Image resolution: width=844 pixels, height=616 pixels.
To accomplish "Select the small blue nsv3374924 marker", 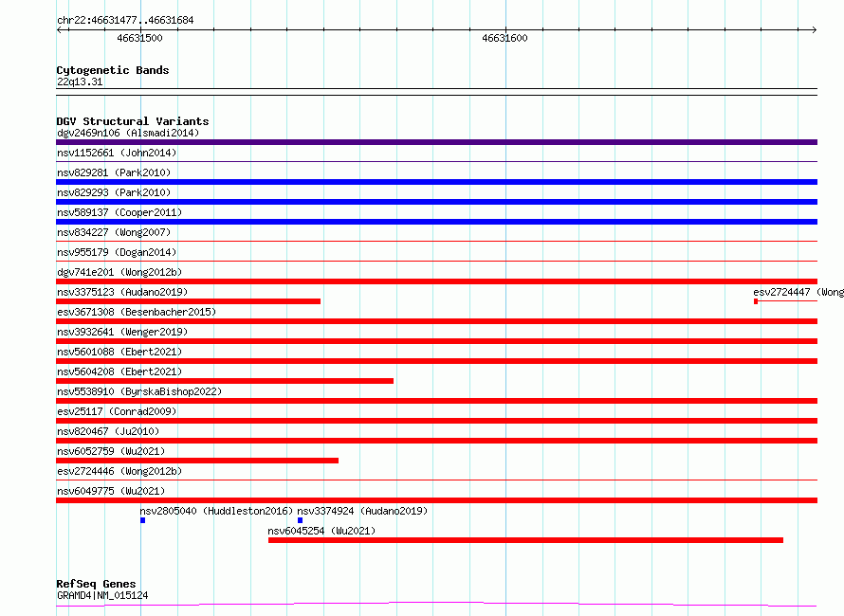I will click(300, 520).
